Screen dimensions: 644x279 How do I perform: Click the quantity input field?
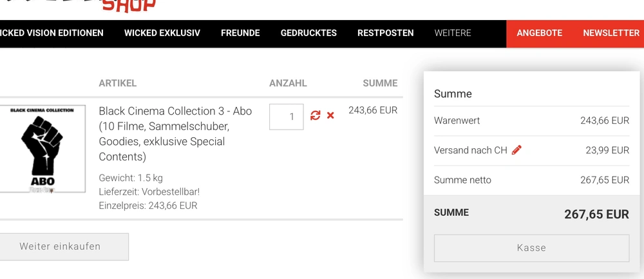click(287, 117)
